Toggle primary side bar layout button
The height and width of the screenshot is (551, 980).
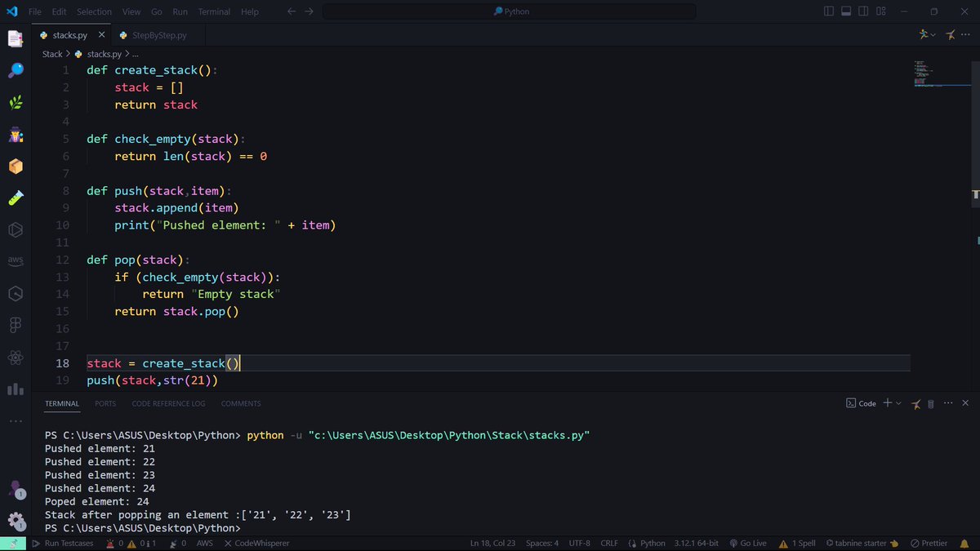pos(829,11)
